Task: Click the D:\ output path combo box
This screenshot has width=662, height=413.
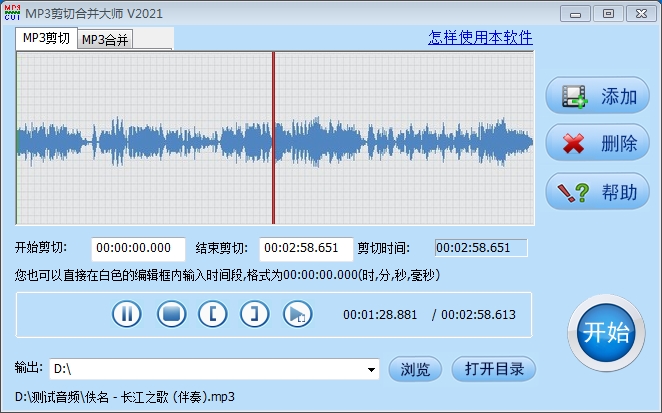Action: click(x=214, y=370)
